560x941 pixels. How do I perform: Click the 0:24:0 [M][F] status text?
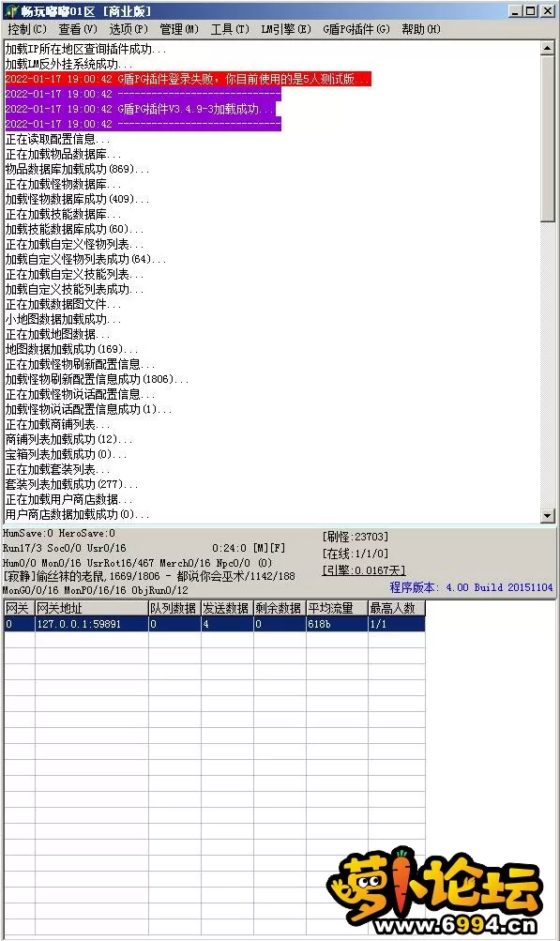click(249, 548)
